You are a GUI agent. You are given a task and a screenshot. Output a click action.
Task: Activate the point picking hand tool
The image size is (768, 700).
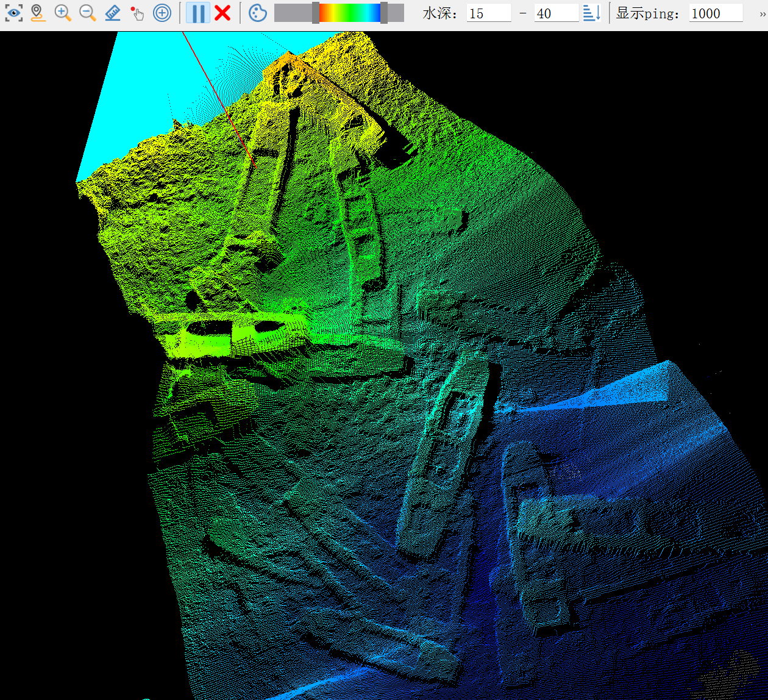point(137,13)
